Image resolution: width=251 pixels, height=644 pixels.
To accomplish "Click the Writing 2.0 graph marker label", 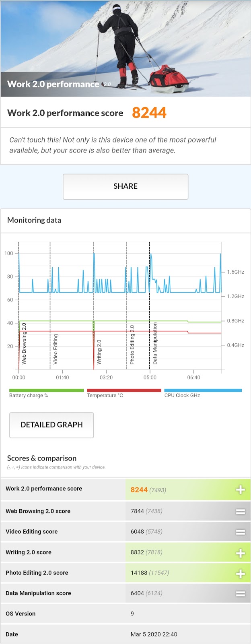I will pos(99,352).
